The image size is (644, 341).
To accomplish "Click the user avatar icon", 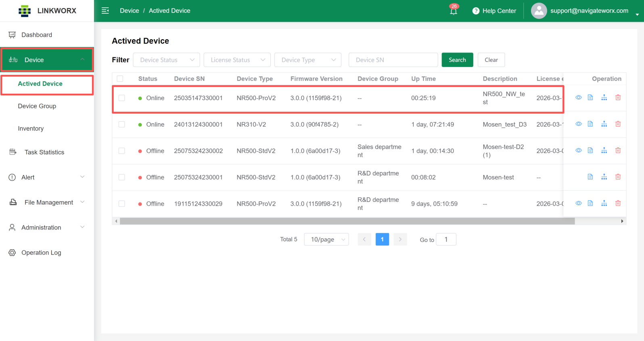I will click(x=539, y=11).
